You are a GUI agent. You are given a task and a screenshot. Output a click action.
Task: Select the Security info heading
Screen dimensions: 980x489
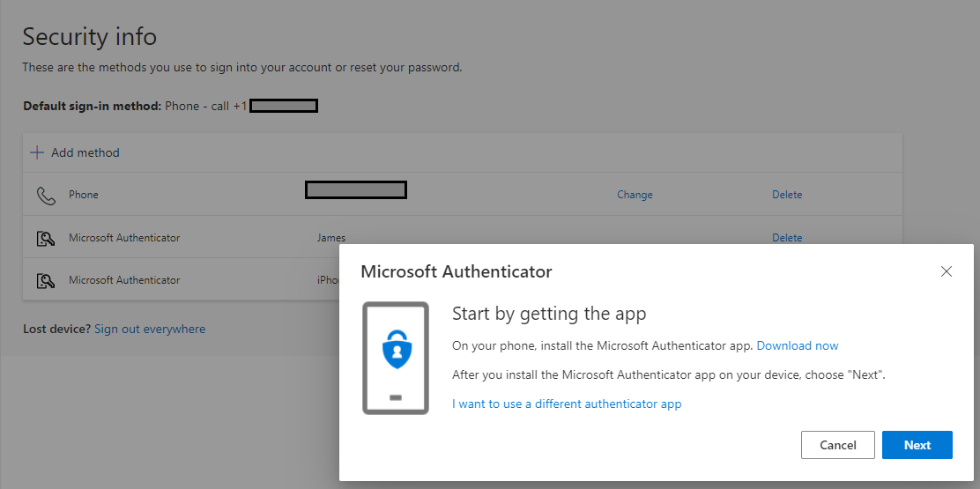89,37
